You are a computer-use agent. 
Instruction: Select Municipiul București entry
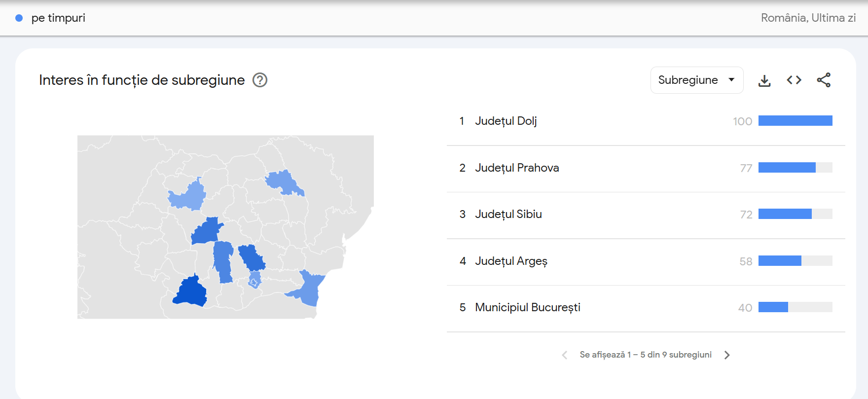(x=527, y=307)
